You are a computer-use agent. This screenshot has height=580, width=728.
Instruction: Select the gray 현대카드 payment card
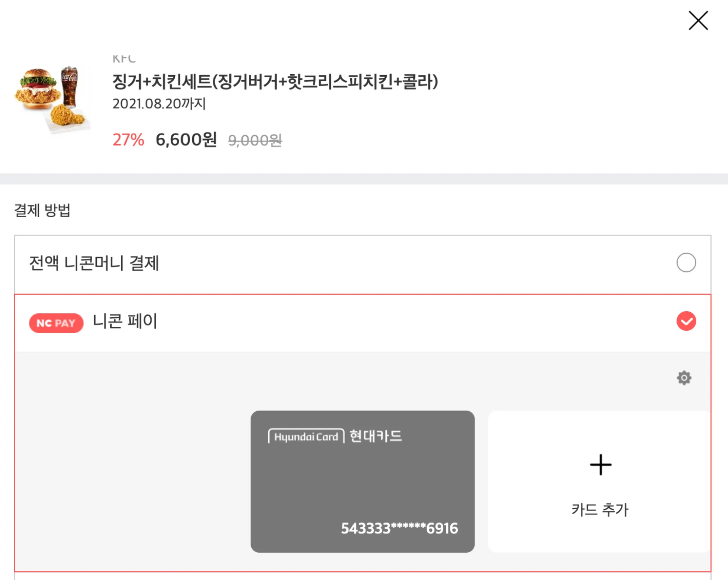(x=362, y=481)
